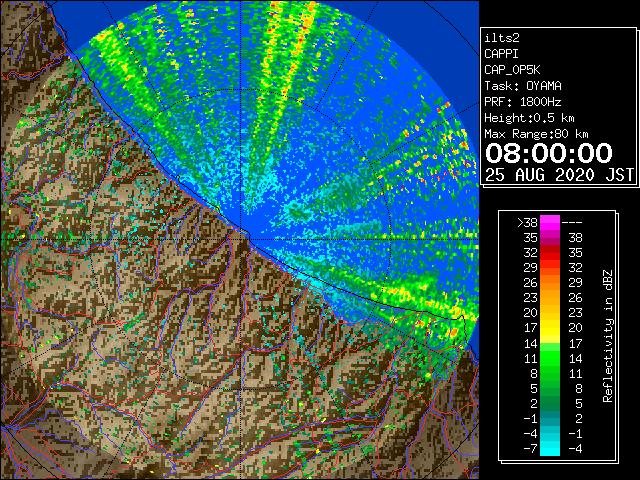The height and width of the screenshot is (480, 640).
Task: Click the '25 AUG 2020 JST' date
Action: (559, 175)
